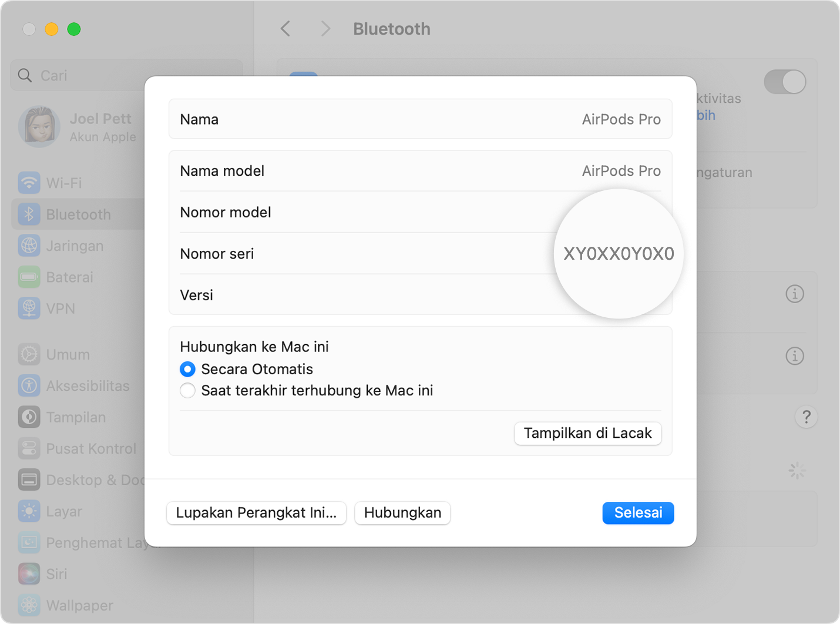Click the blue Selesai button
840x624 pixels.
(x=638, y=512)
